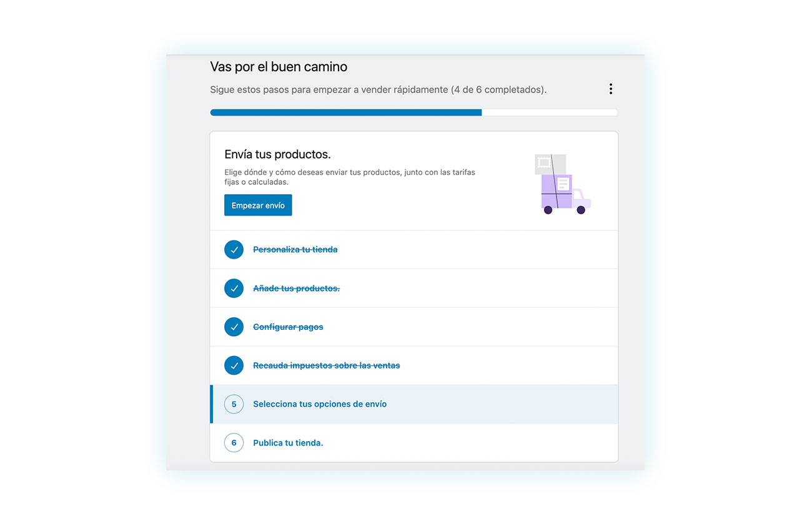The width and height of the screenshot is (812, 511).
Task: Click the checkmark beside Configurar pagos
Action: (x=234, y=327)
